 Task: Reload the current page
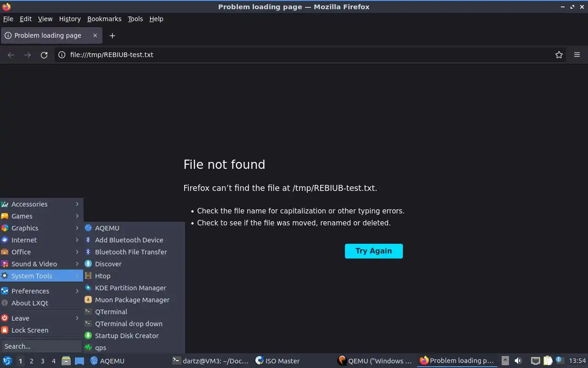44,55
